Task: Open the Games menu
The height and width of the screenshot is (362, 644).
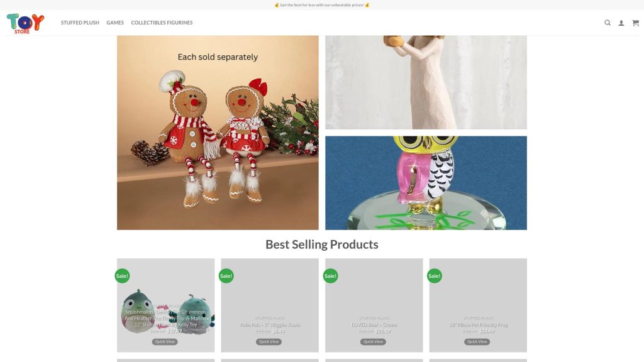Action: [x=115, y=23]
